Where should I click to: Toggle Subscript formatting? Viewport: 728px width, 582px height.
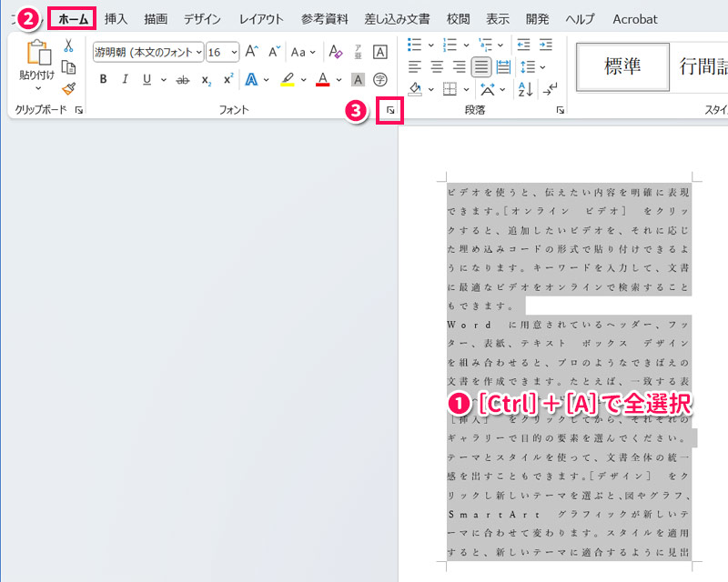(207, 80)
